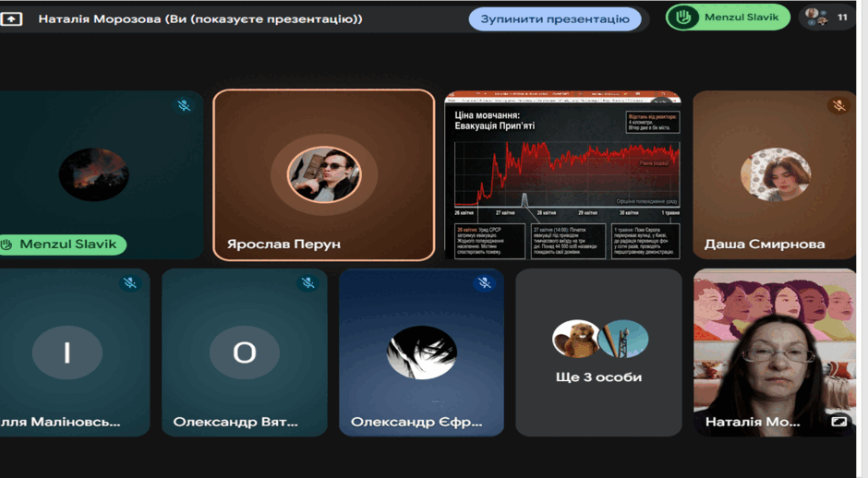Click the raised hand icon in top Menzul Slavik chip
868x478 pixels.
pyautogui.click(x=683, y=18)
